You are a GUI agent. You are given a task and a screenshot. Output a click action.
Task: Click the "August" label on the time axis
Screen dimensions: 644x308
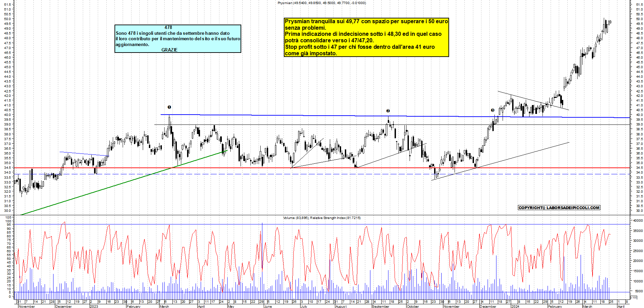(x=341, y=306)
